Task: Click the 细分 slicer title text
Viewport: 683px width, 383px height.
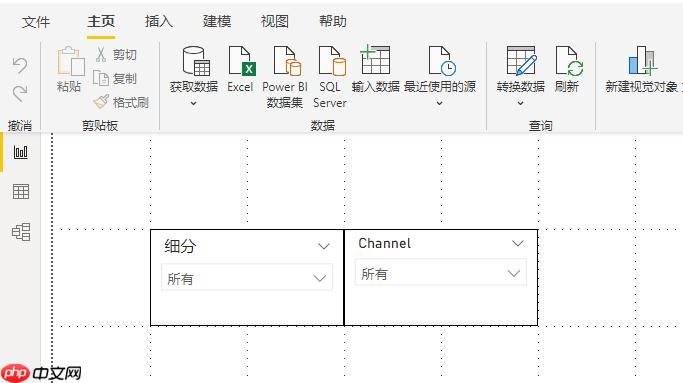Action: click(180, 246)
